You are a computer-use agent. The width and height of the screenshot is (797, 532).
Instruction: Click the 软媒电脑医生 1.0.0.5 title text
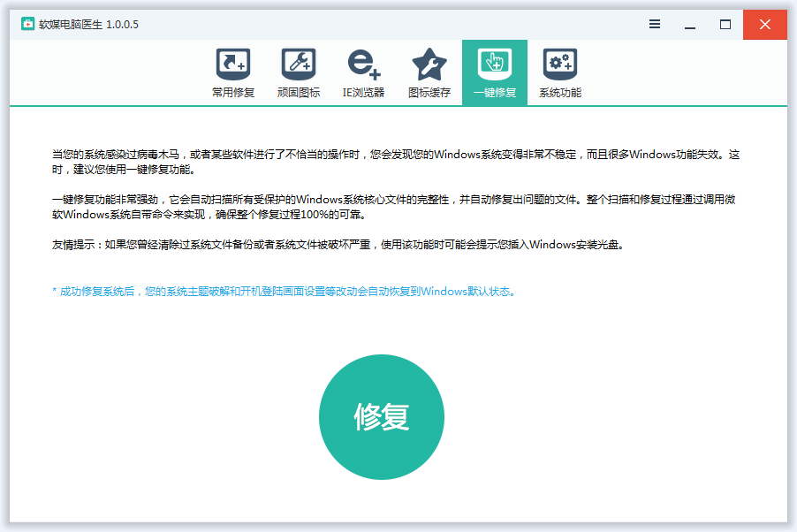click(x=88, y=25)
